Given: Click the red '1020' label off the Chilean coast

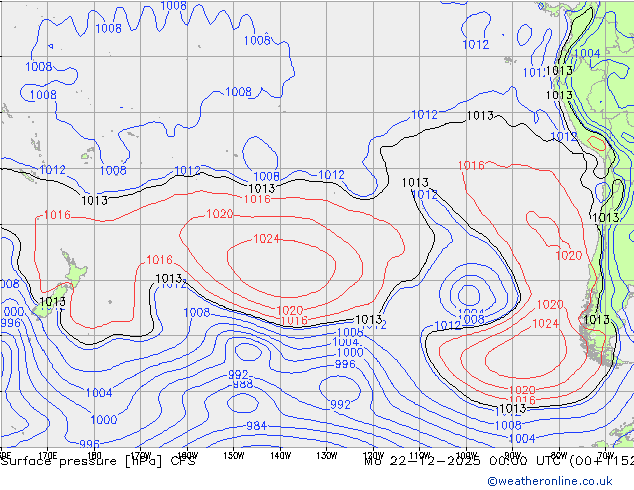Looking at the screenshot, I should tap(569, 255).
